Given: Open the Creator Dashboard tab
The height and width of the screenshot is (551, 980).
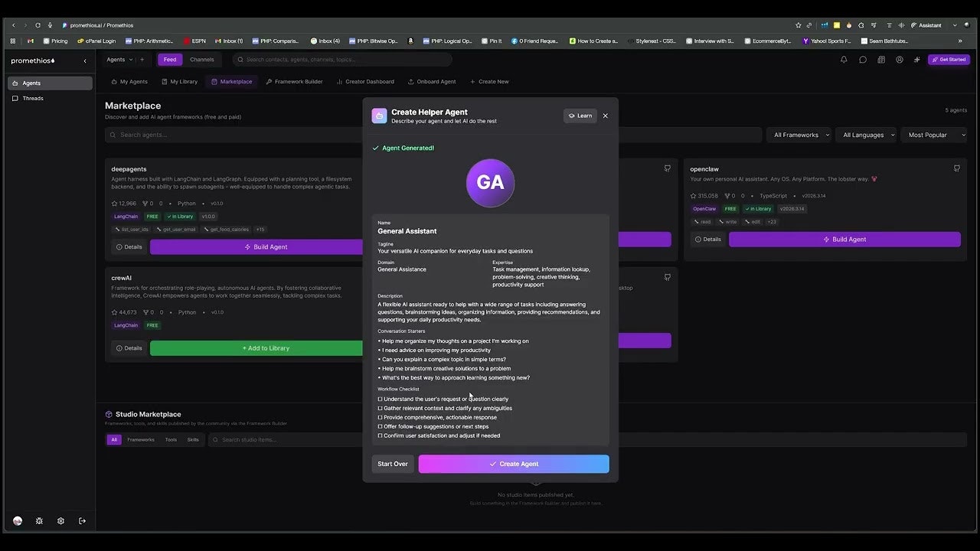Looking at the screenshot, I should click(365, 81).
